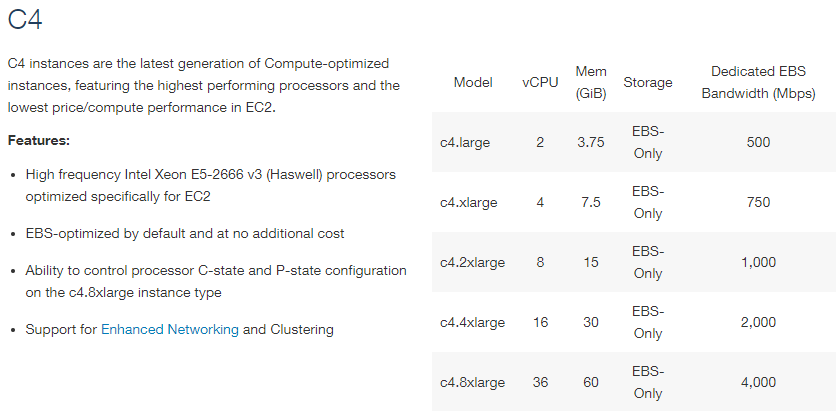Click the Dedicated EBS Bandwidth header
Image resolution: width=837 pixels, height=411 pixels.
(759, 83)
